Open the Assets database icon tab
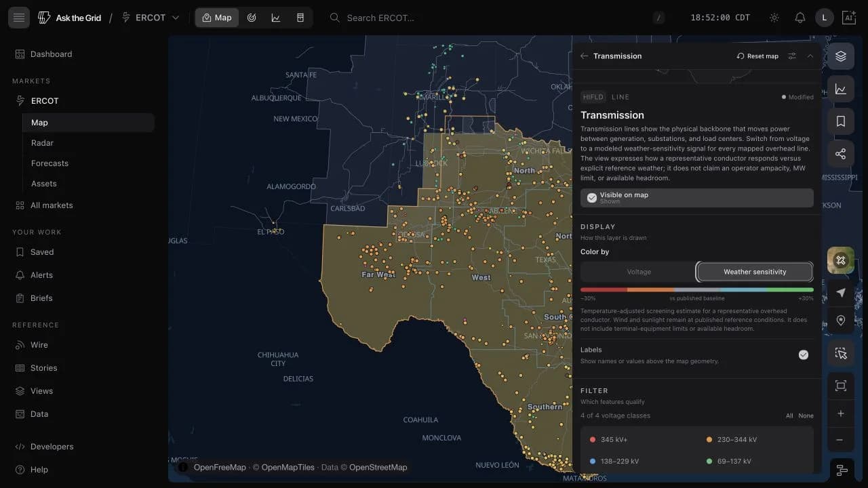The height and width of the screenshot is (488, 868). pos(300,18)
